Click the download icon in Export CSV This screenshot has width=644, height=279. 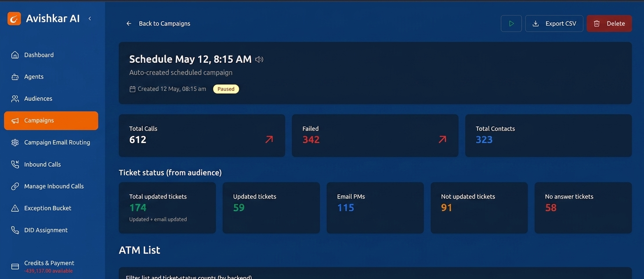[535, 24]
